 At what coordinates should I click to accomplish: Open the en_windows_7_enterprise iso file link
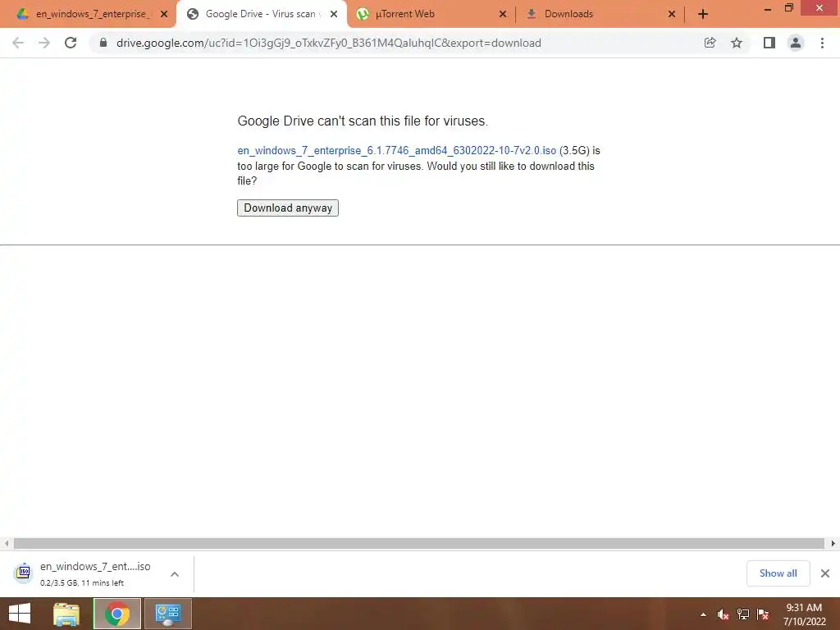tap(396, 151)
